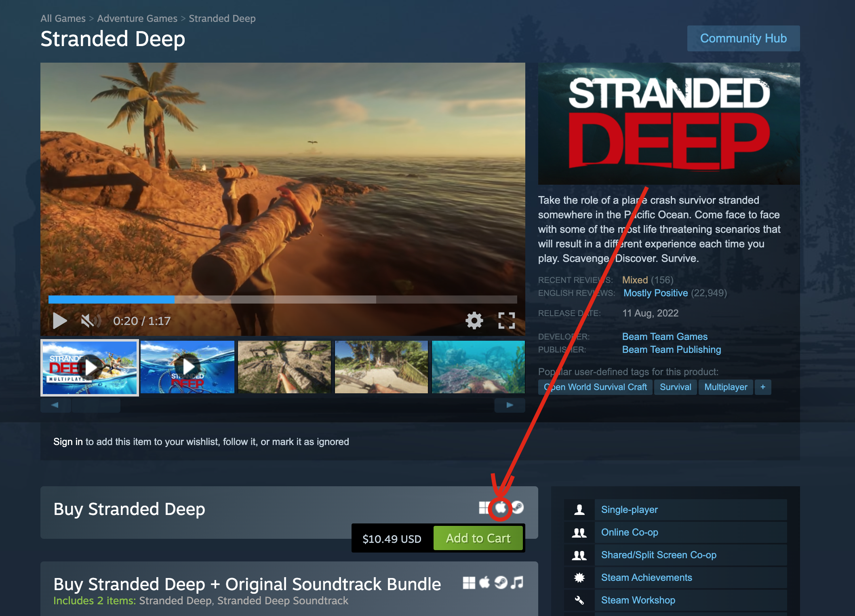855x616 pixels.
Task: Click the $10.49 USD price label
Action: coord(392,539)
